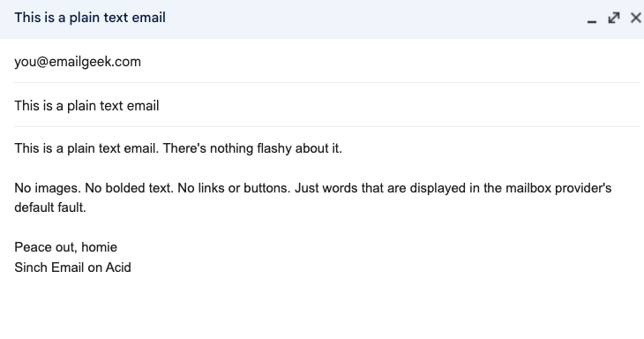Place cursor in first body sentence

pyautogui.click(x=86, y=148)
